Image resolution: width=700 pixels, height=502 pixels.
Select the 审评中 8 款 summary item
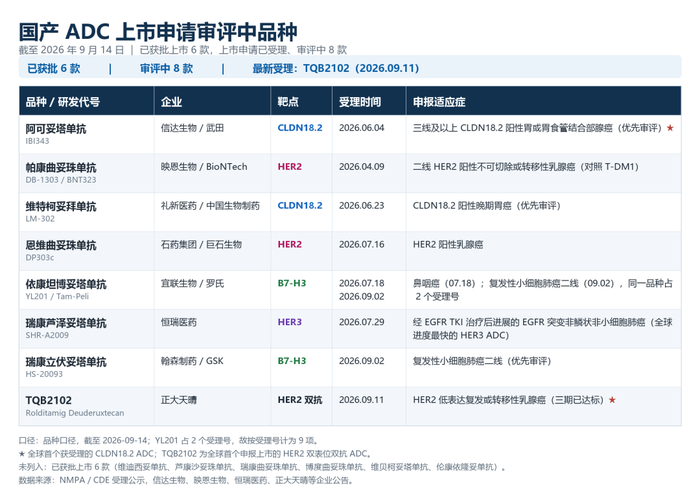click(167, 68)
